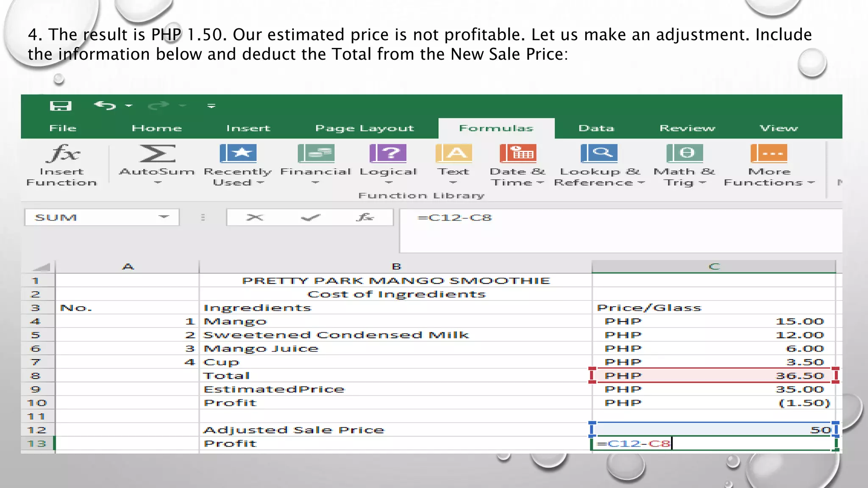Screen dimensions: 868x488
Task: Open the Date & Time functions icon
Action: click(518, 153)
